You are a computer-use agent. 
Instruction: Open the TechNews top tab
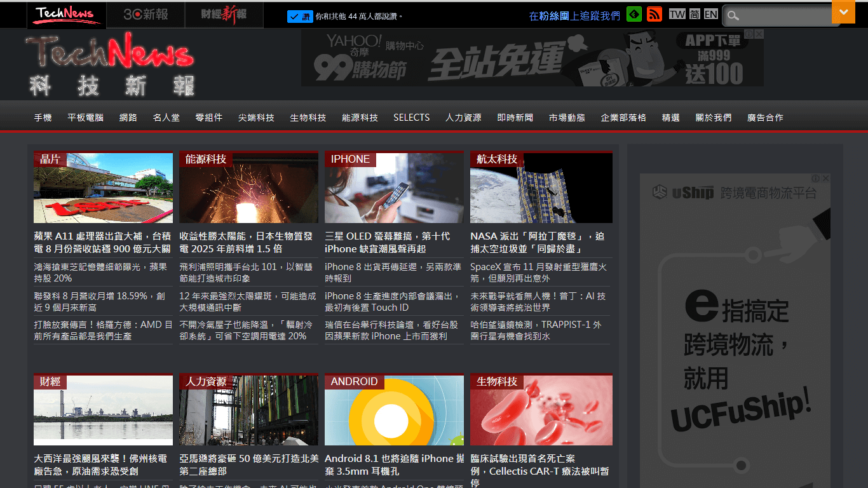[x=67, y=15]
